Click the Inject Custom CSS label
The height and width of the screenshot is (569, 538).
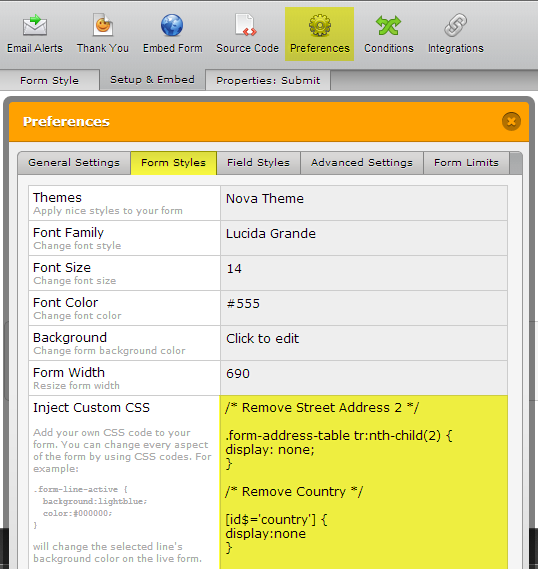pyautogui.click(x=91, y=408)
